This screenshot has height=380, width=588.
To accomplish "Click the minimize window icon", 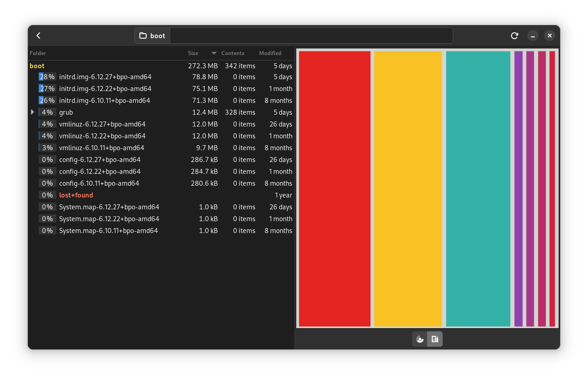I will click(533, 35).
